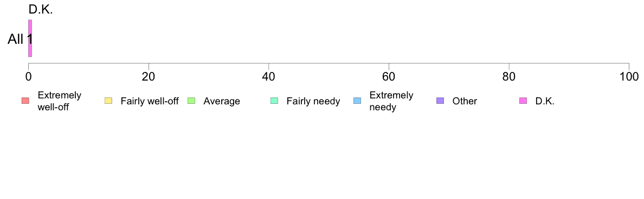Viewport: 644px width, 199px height.
Task: Click the 100 axis tick label
Action: [629, 77]
